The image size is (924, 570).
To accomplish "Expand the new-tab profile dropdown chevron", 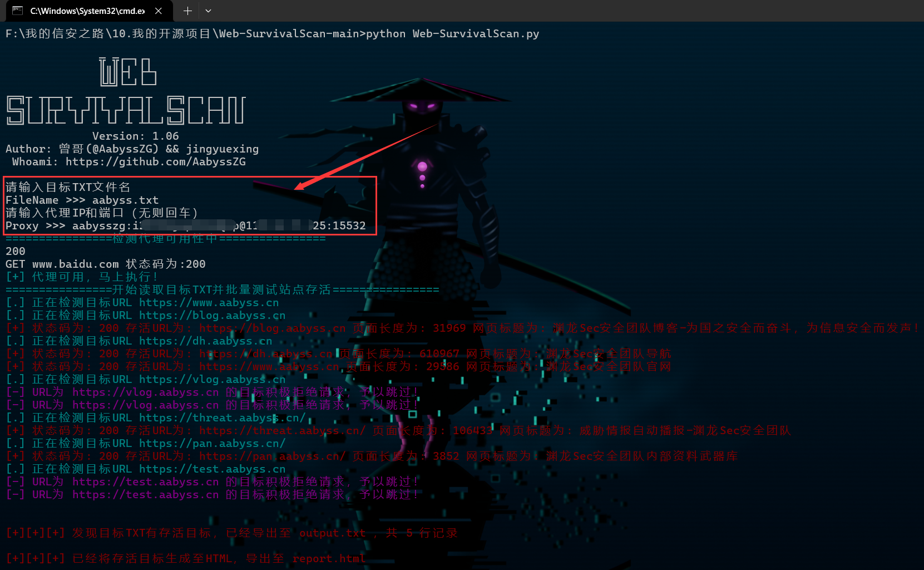I will point(208,11).
